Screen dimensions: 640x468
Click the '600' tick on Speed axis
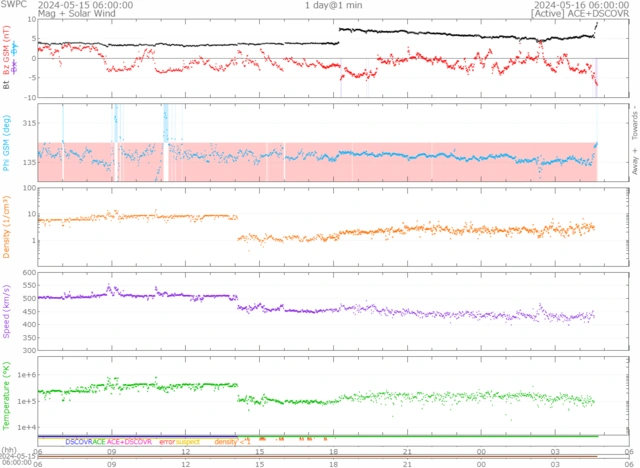(x=30, y=273)
